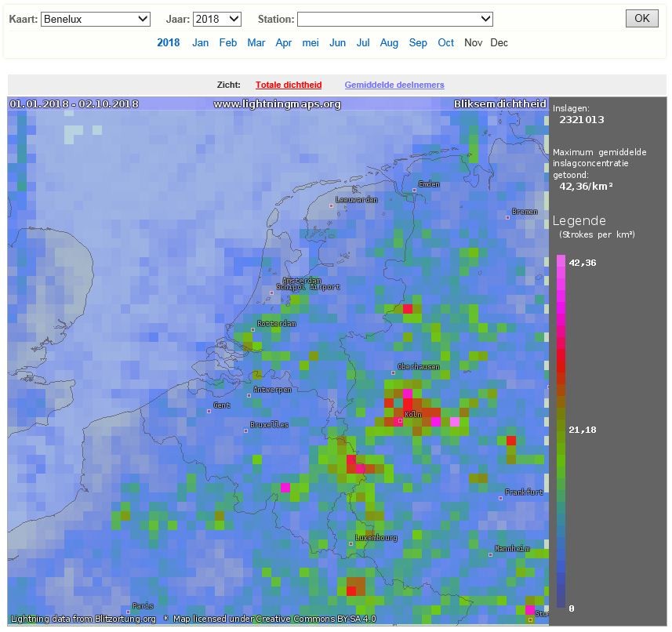
Task: Click the Creative Commons BY-SA 4.0 license text
Action: coord(274,619)
